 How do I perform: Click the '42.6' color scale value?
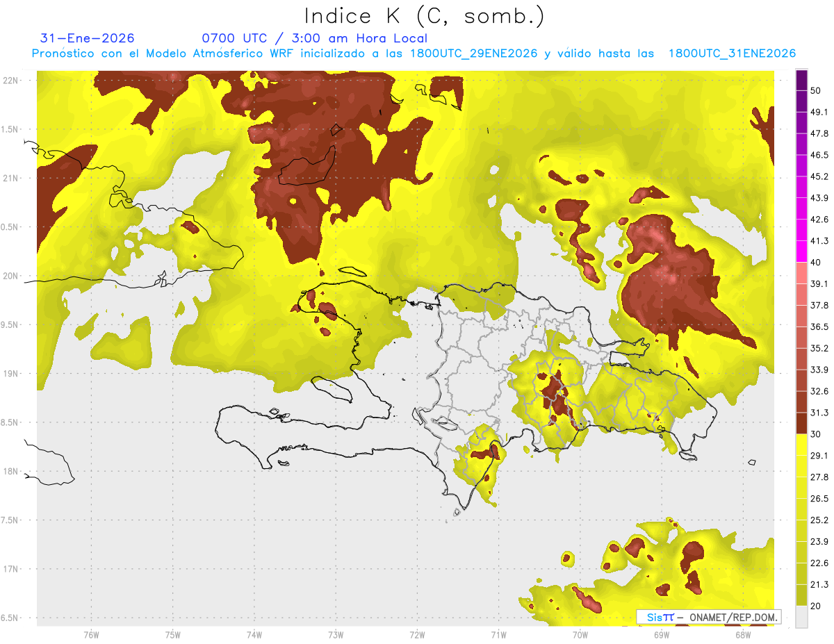(x=819, y=220)
